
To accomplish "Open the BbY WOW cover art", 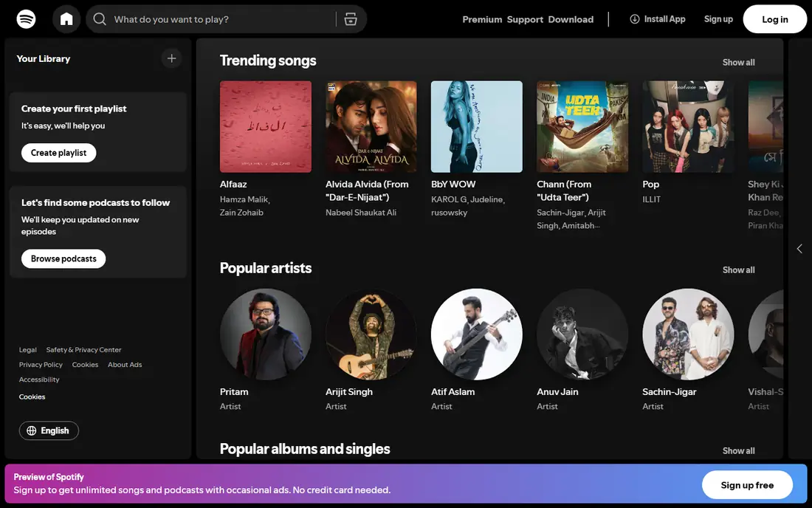I will point(477,126).
